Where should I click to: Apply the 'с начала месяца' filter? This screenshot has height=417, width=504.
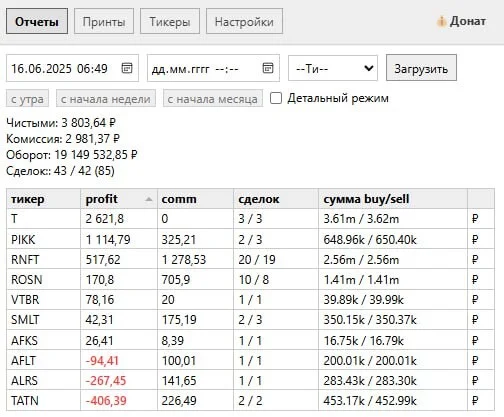pyautogui.click(x=213, y=99)
